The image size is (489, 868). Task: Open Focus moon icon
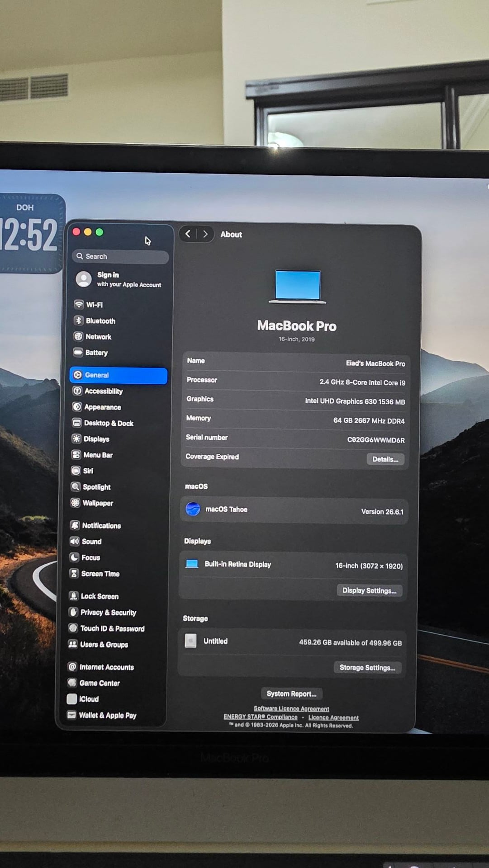(x=74, y=557)
